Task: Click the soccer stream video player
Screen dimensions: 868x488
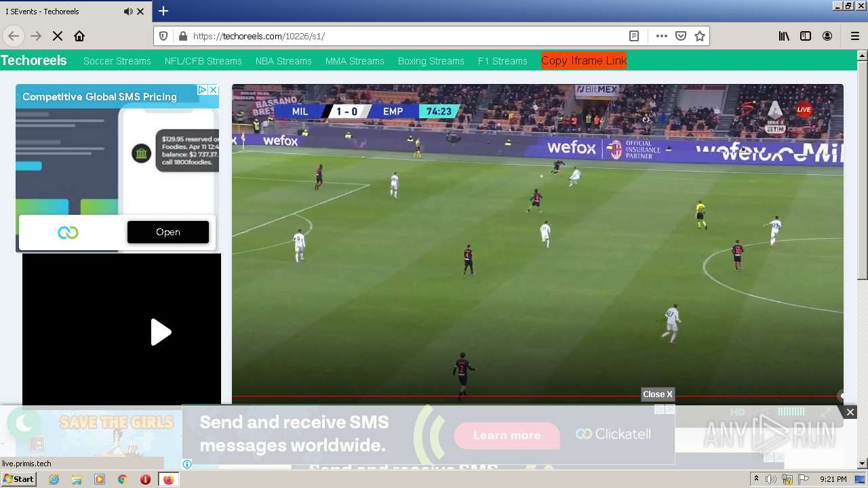Action: [x=538, y=244]
